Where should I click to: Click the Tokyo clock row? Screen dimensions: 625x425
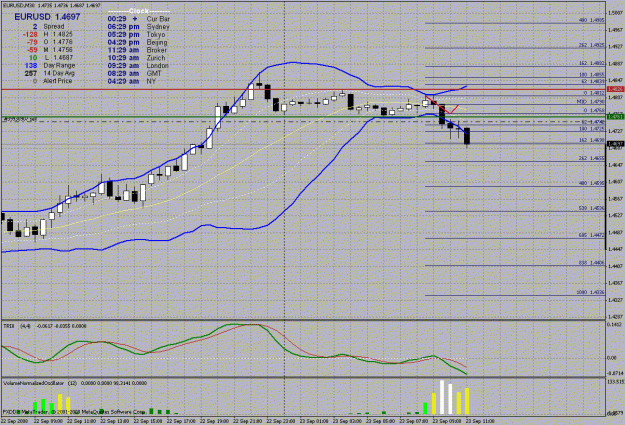[136, 34]
